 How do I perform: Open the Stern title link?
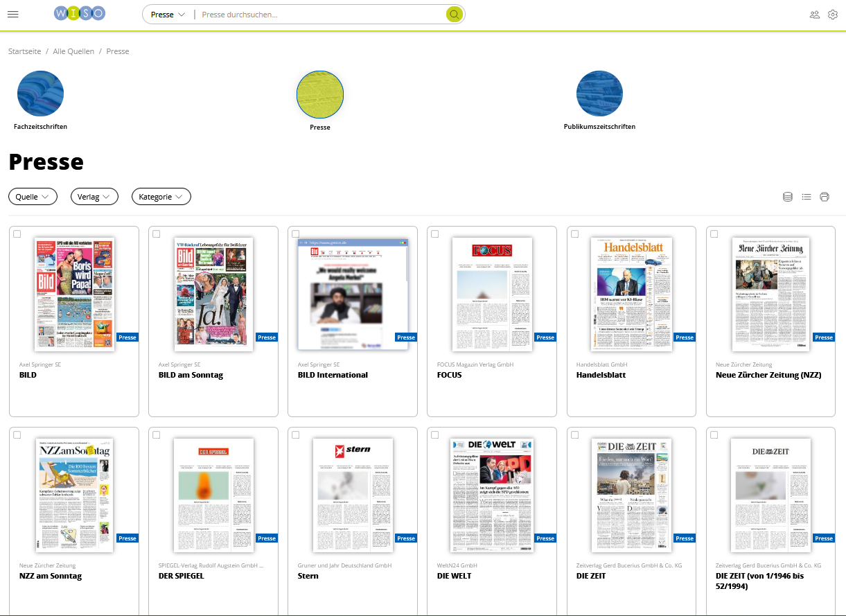click(308, 576)
